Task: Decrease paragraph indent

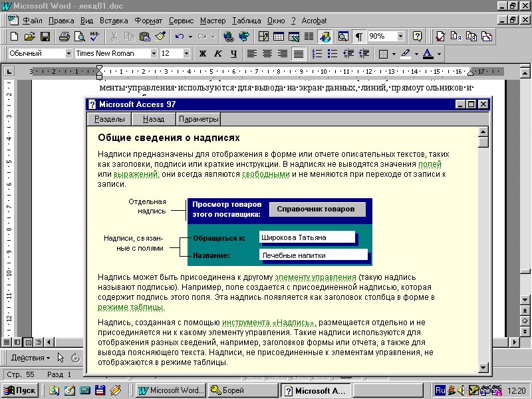Action: point(348,54)
